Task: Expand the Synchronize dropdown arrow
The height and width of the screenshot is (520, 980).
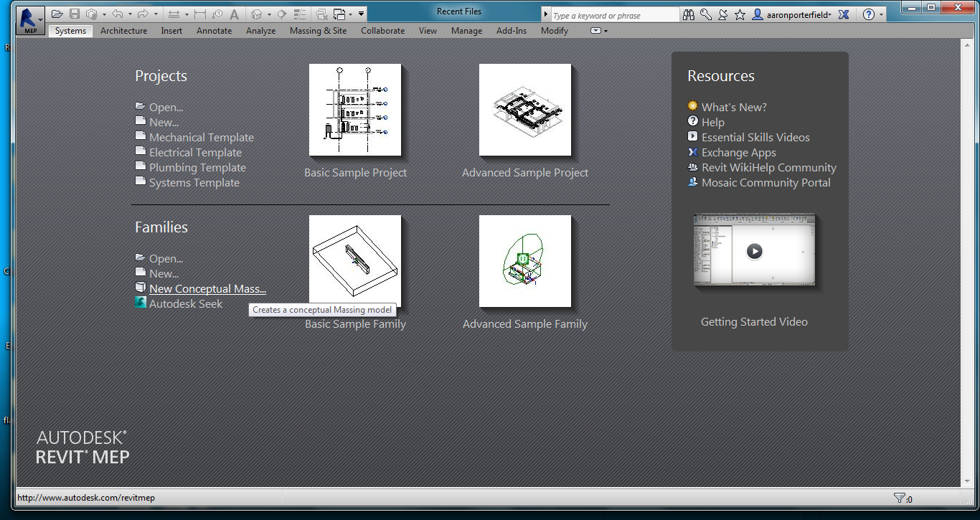Action: pyautogui.click(x=104, y=14)
